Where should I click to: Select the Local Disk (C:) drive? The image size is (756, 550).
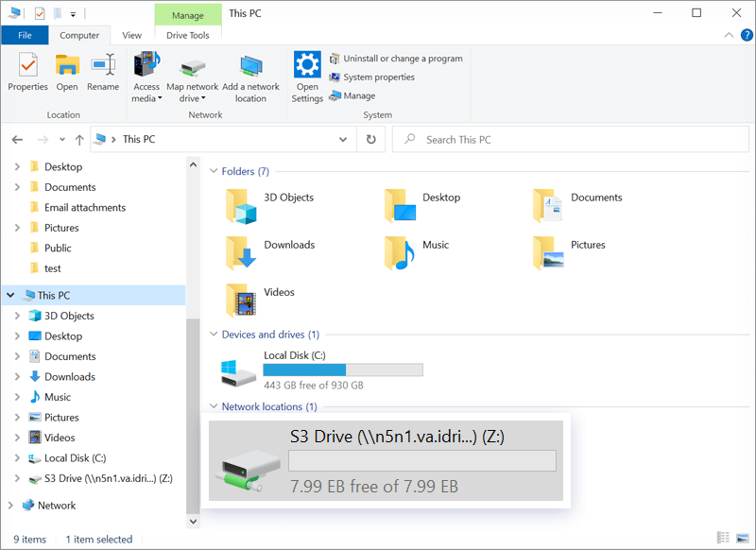tap(321, 370)
